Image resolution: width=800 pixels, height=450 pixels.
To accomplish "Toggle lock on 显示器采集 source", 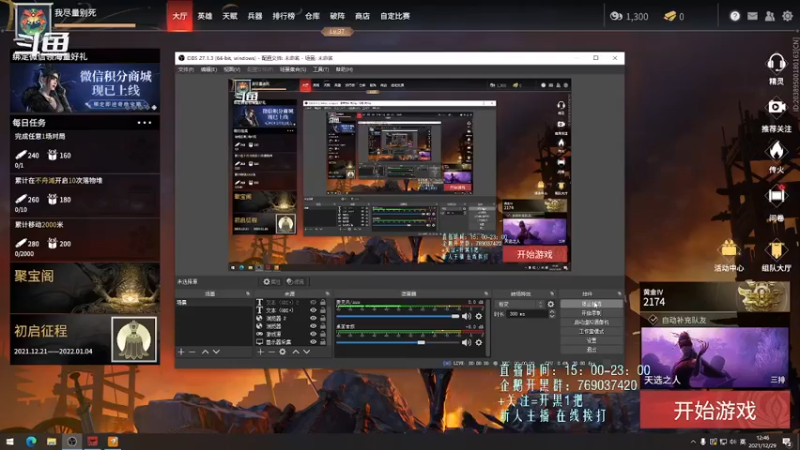I will (x=323, y=342).
